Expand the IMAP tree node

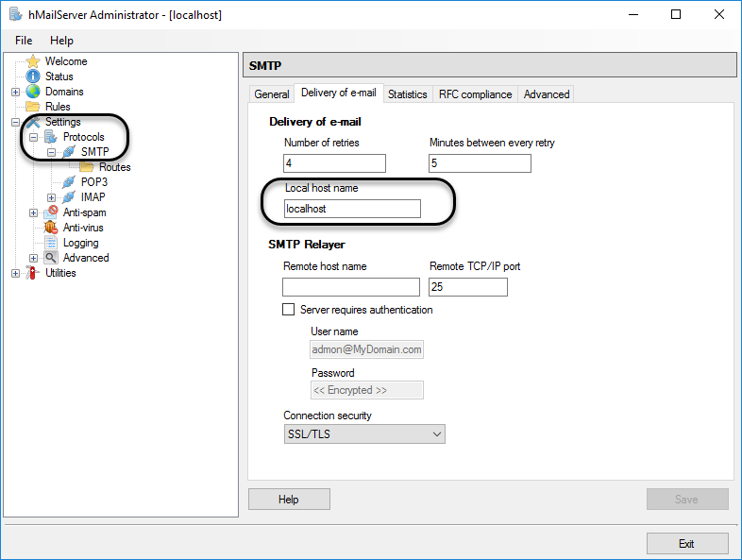pos(51,198)
